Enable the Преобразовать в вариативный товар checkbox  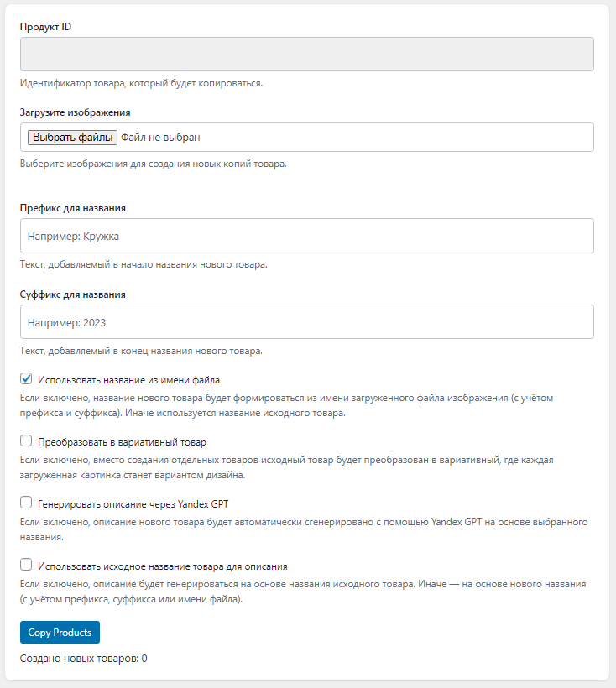26,440
